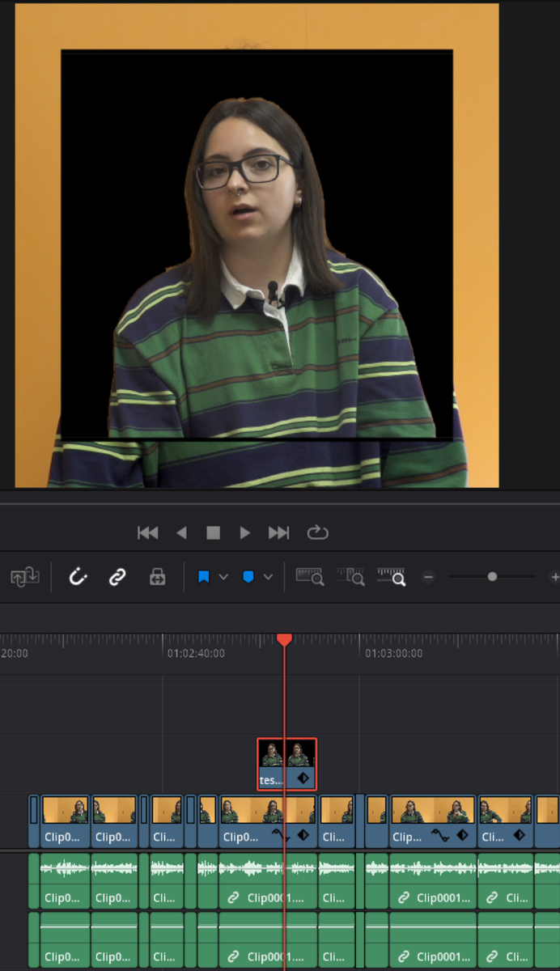Click the timeline zoom slider handle
This screenshot has width=560, height=971.
[492, 577]
